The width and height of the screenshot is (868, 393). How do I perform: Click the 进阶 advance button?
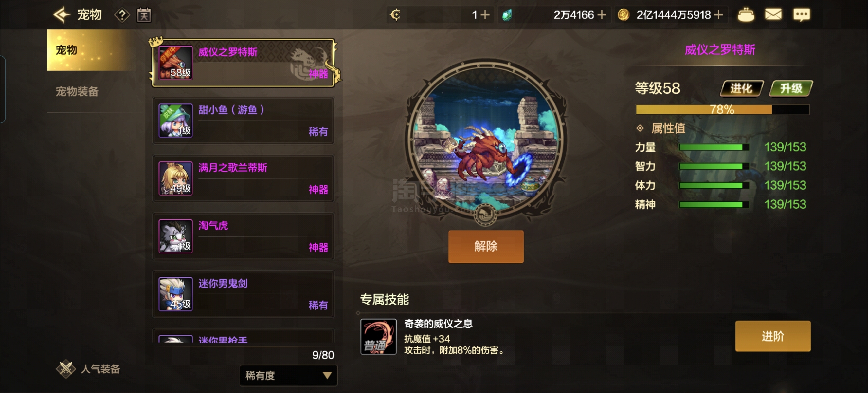(773, 336)
